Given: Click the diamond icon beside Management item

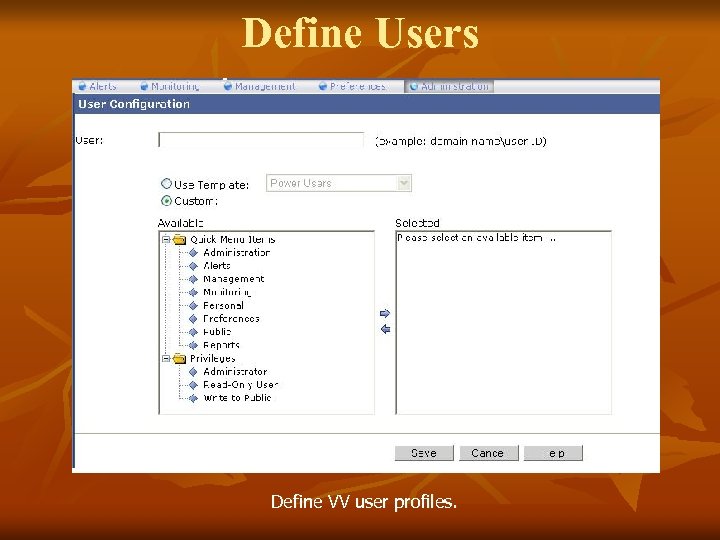Looking at the screenshot, I should (193, 279).
